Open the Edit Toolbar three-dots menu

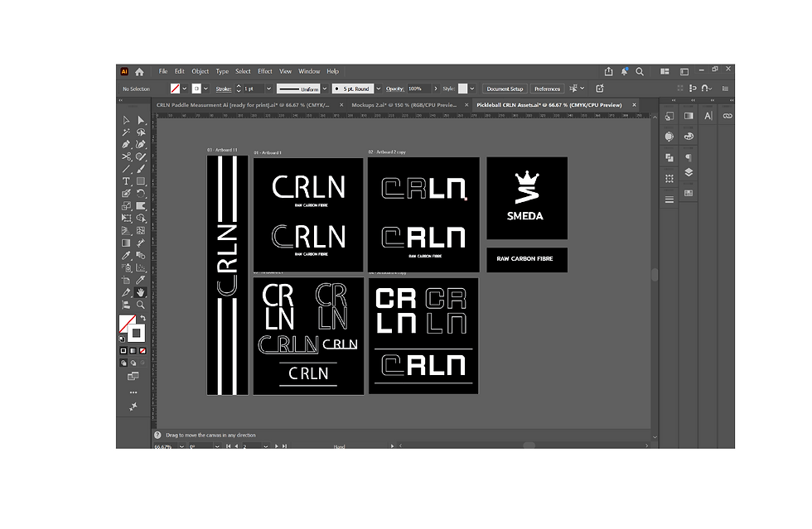click(x=133, y=392)
